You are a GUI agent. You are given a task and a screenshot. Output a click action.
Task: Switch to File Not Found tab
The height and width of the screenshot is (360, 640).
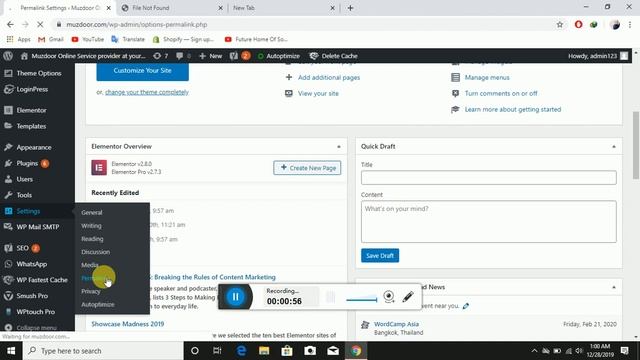click(x=172, y=8)
